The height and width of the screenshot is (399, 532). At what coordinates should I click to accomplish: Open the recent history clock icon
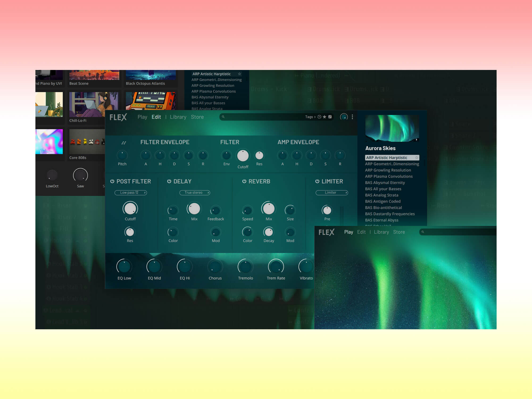[x=319, y=117]
